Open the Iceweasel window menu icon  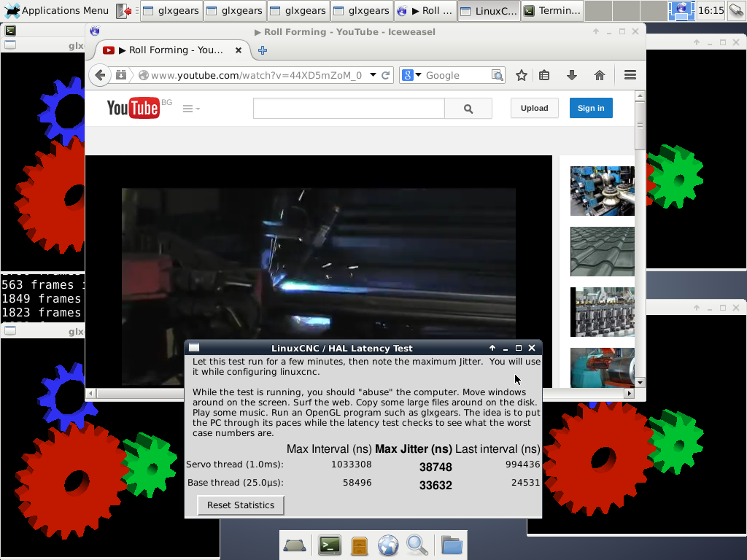point(95,31)
